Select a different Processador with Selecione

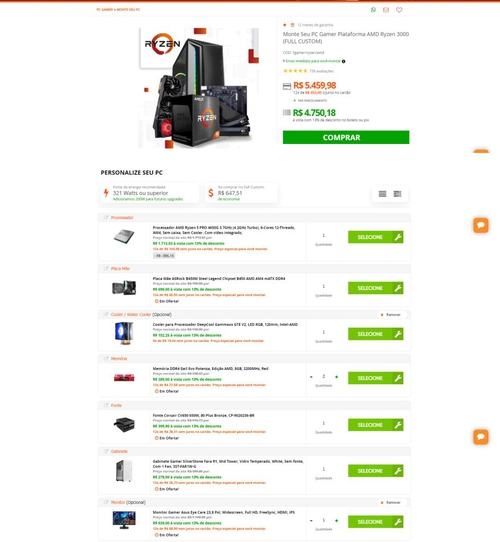coord(376,237)
